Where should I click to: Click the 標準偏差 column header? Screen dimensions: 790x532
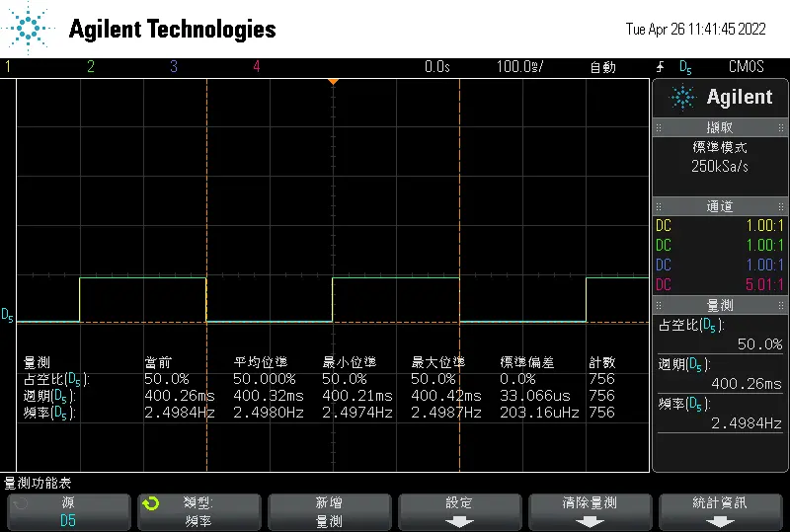[527, 362]
